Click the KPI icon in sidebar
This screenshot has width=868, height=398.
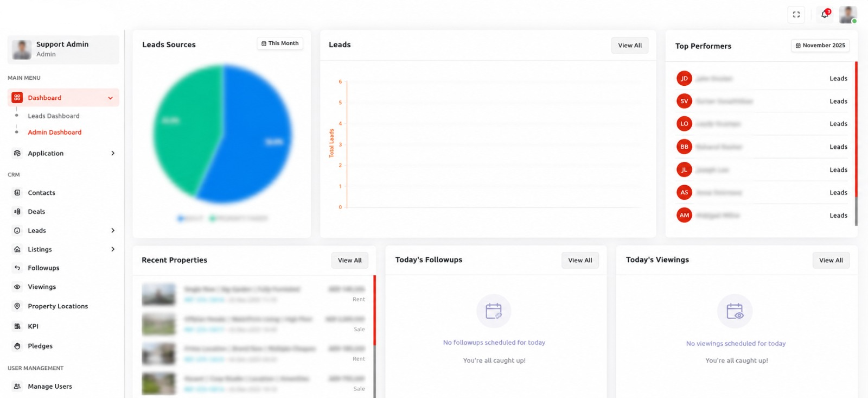(17, 326)
